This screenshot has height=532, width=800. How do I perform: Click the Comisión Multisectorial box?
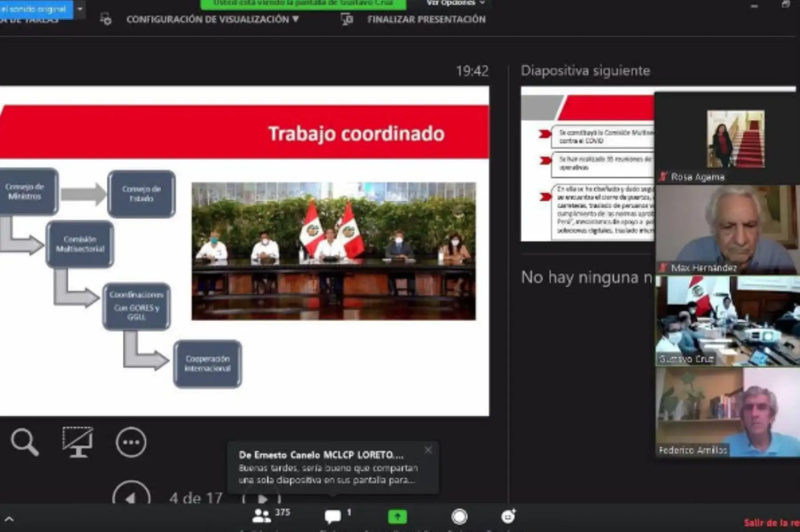point(80,244)
